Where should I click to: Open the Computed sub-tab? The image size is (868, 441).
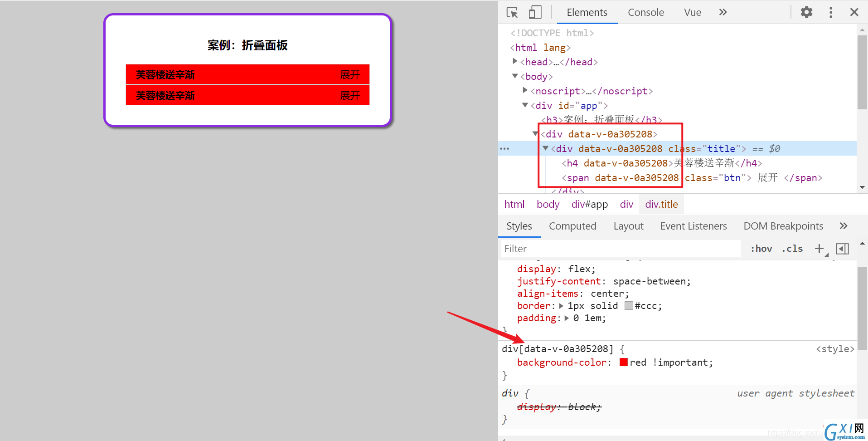pyautogui.click(x=572, y=226)
